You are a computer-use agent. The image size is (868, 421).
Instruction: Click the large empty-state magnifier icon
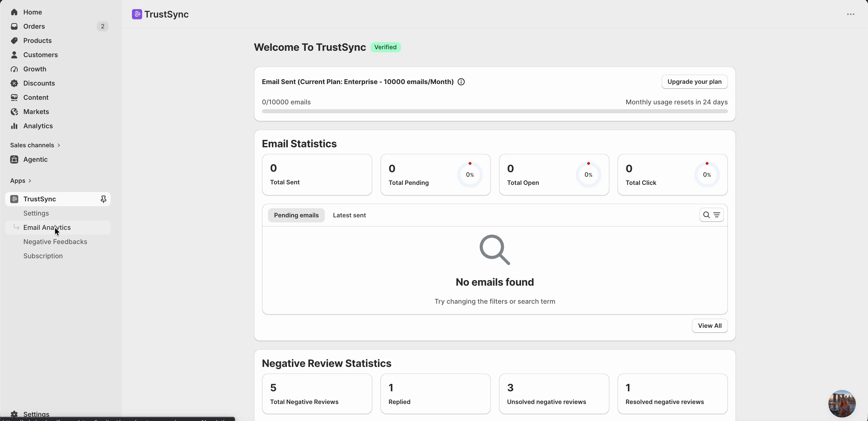coord(495,250)
